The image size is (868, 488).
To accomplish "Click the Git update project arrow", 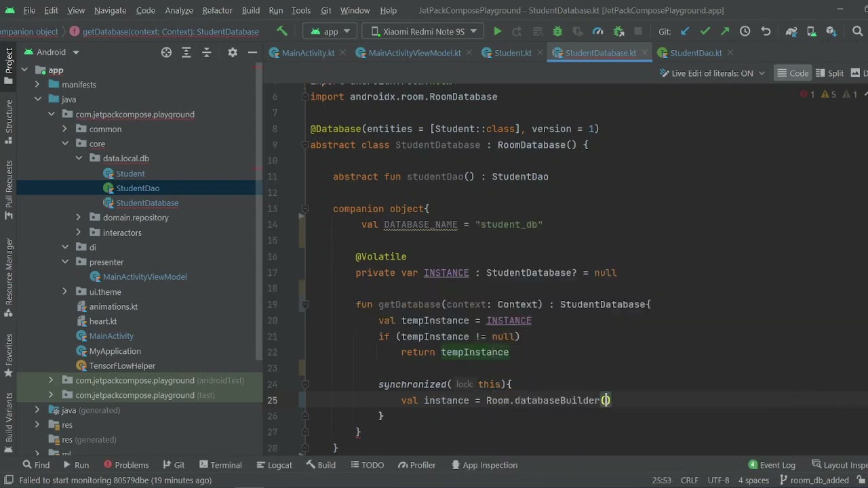I will point(685,32).
